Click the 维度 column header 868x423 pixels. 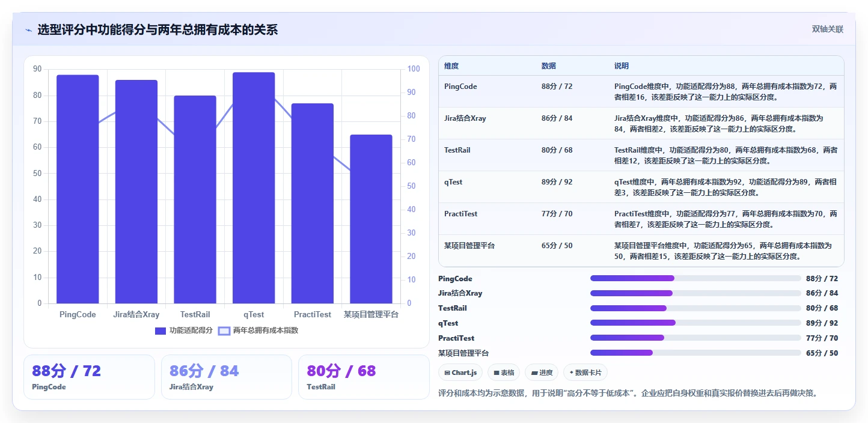(451, 66)
